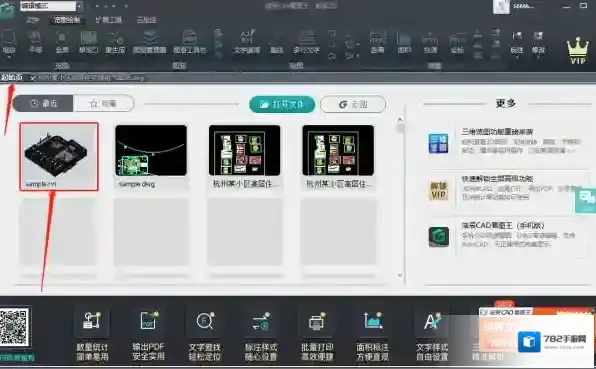
Task: Click the file list scroll up arrow
Action: [x=400, y=120]
